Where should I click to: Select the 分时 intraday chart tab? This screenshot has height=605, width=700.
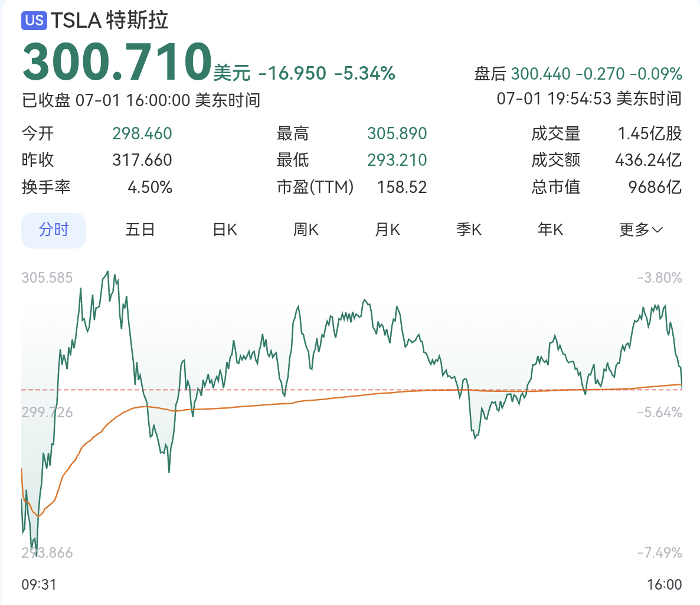click(53, 230)
